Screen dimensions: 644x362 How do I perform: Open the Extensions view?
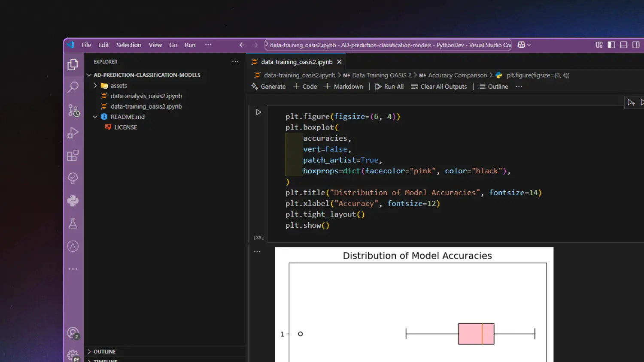73,155
